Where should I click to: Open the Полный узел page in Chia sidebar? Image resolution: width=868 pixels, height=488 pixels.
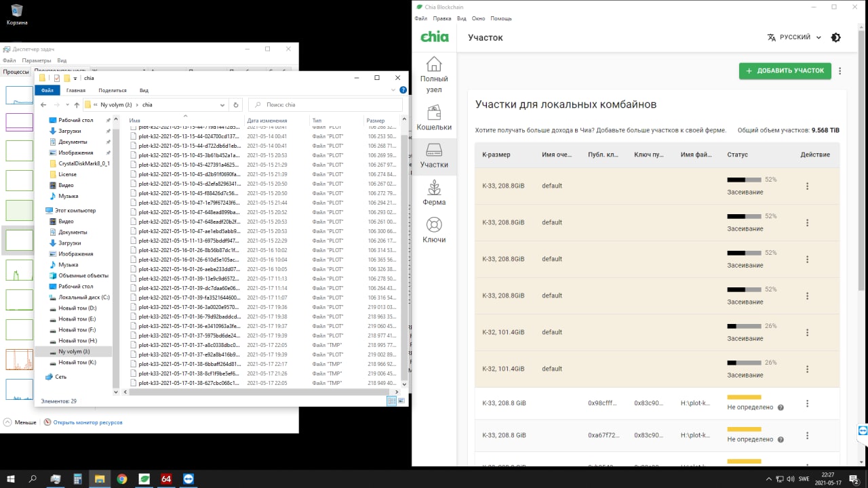[x=434, y=75]
